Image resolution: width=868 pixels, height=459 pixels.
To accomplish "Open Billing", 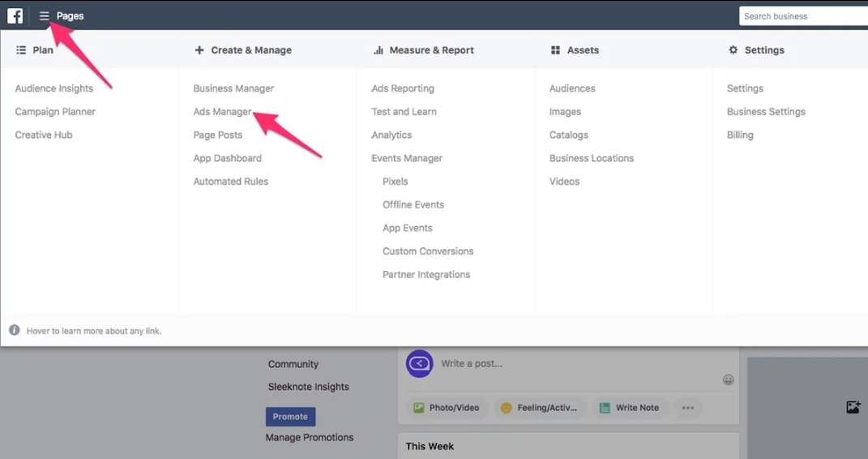I will point(740,135).
